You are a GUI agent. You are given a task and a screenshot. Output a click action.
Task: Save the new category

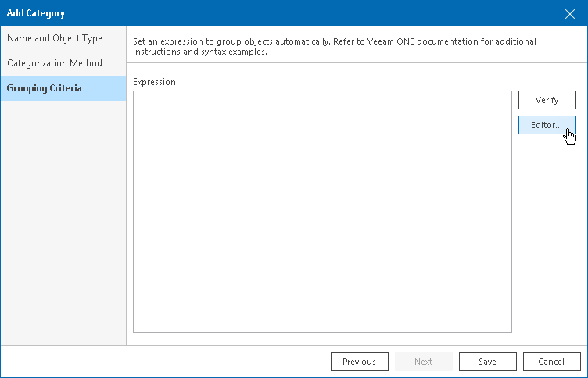click(x=487, y=362)
